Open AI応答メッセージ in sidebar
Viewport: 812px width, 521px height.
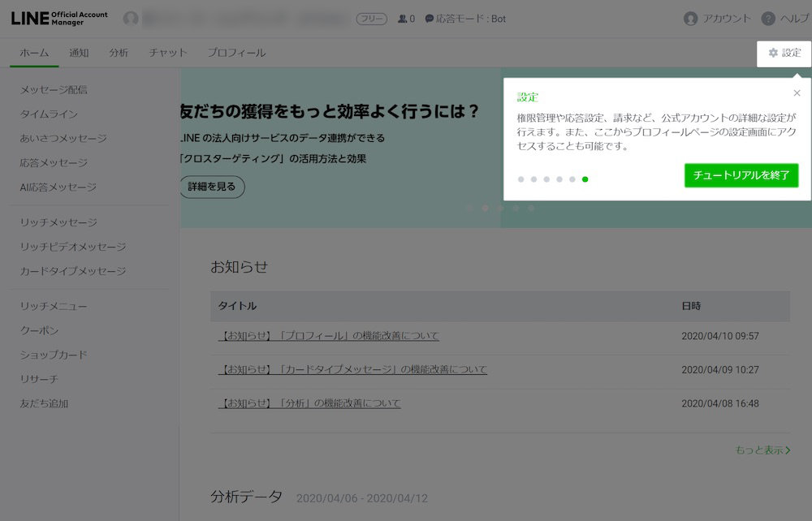(58, 187)
